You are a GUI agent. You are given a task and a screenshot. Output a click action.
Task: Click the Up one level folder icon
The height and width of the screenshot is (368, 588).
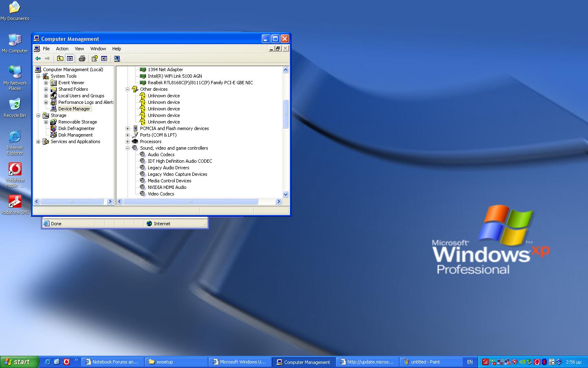click(60, 58)
